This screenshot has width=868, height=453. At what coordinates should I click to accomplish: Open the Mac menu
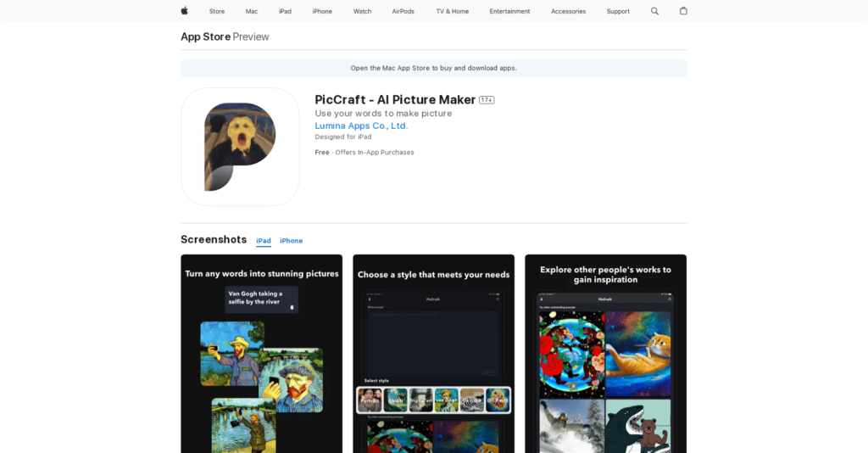point(252,11)
